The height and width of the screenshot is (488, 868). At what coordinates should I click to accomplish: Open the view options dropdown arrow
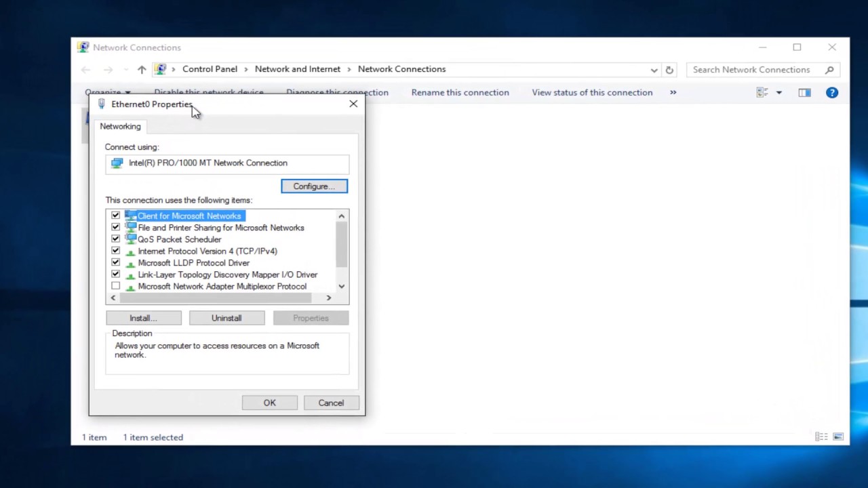[778, 92]
